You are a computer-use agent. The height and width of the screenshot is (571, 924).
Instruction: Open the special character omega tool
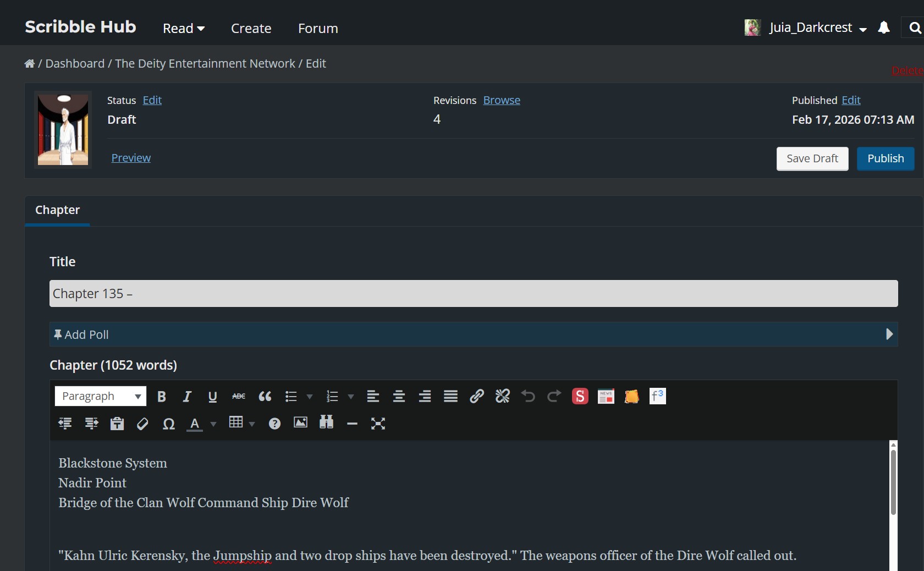coord(168,424)
